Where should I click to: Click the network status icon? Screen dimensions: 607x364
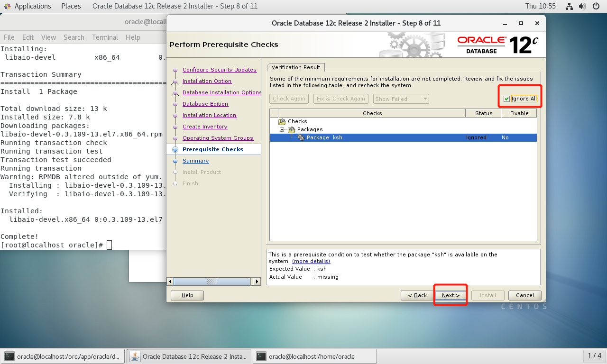point(570,6)
